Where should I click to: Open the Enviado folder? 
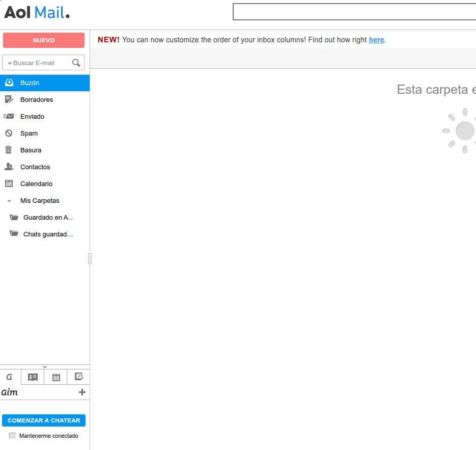tap(45, 116)
